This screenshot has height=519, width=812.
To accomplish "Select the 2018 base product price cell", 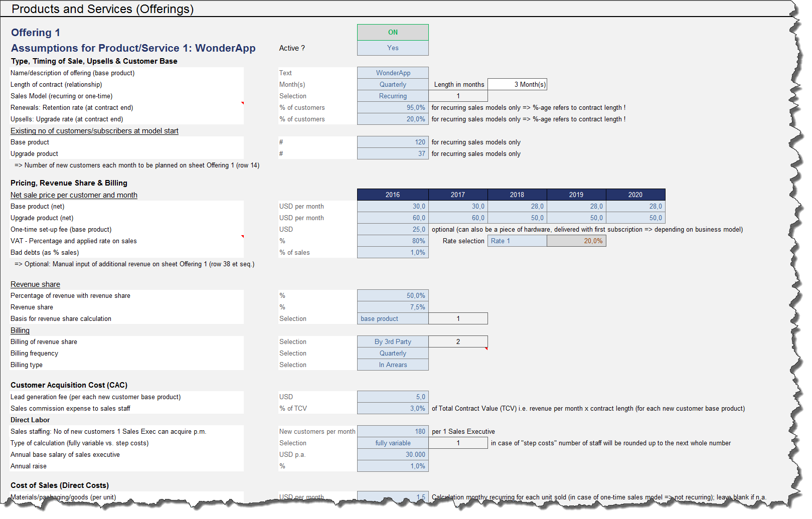I will [517, 206].
